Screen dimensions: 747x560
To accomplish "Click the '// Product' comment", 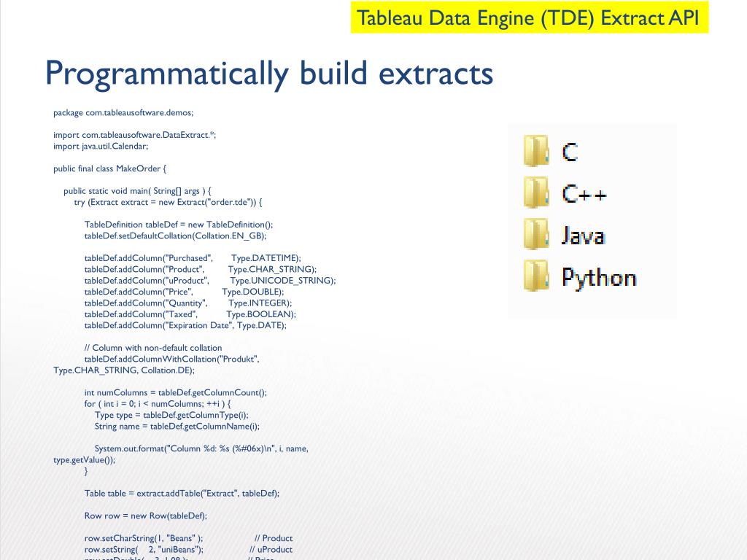I will click(x=274, y=538).
